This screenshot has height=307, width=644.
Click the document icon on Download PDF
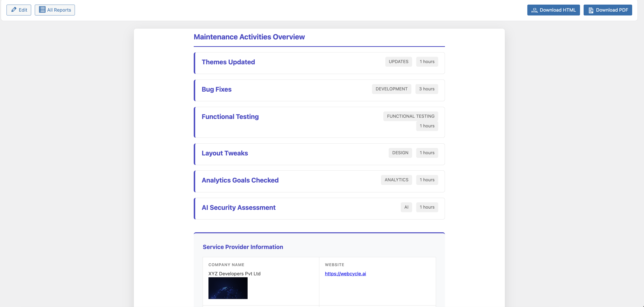pos(591,10)
